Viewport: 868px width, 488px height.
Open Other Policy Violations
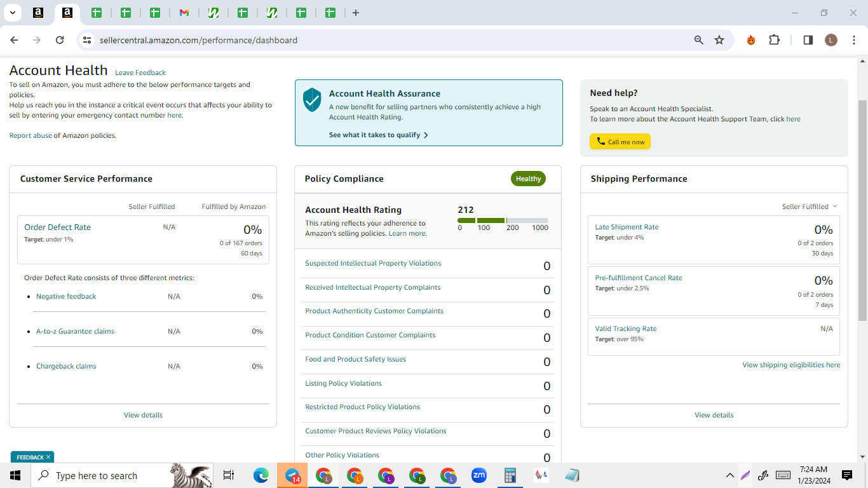tap(342, 455)
